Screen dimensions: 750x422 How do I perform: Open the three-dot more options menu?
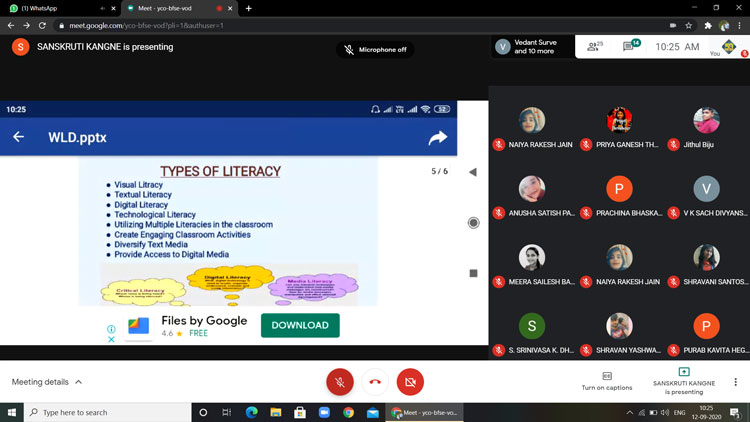coord(736,382)
